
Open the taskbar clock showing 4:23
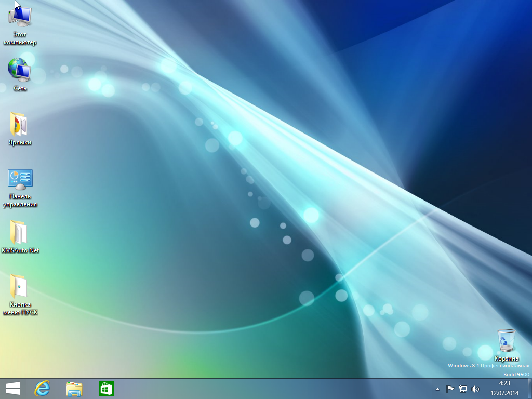click(503, 389)
